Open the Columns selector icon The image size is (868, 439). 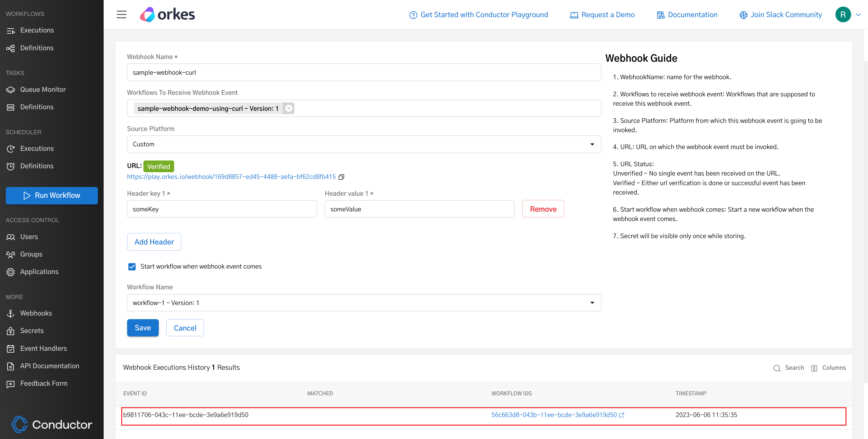click(814, 368)
